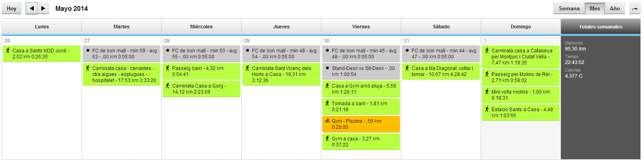The image size is (644, 160).
Task: Open Tuesday's FC de bon matí entry
Action: pos(122,54)
